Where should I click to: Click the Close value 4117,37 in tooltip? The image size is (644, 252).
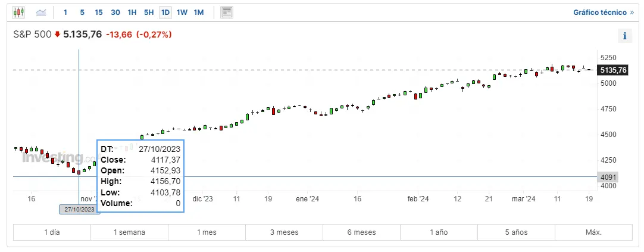click(166, 160)
